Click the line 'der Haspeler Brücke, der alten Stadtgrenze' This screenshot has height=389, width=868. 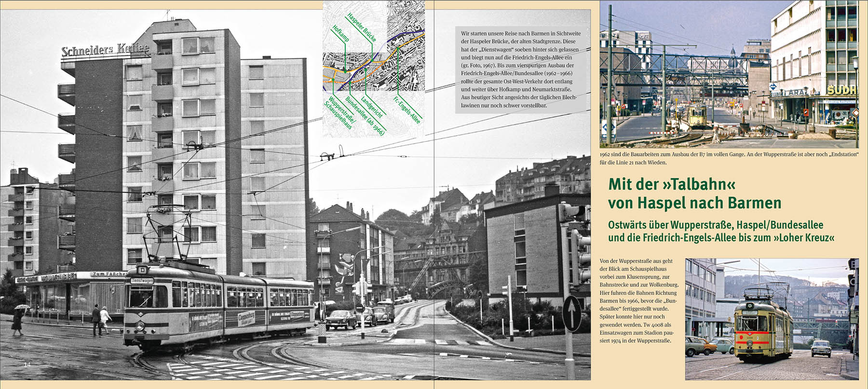[518, 42]
